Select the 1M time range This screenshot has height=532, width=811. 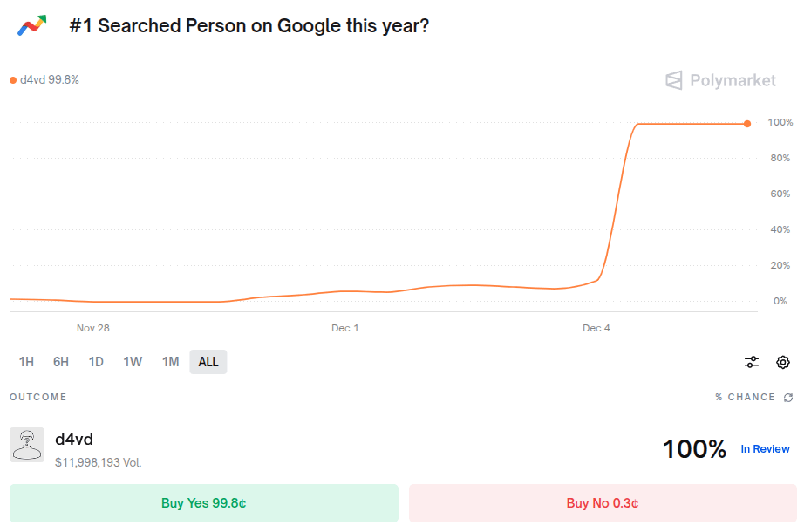click(170, 362)
